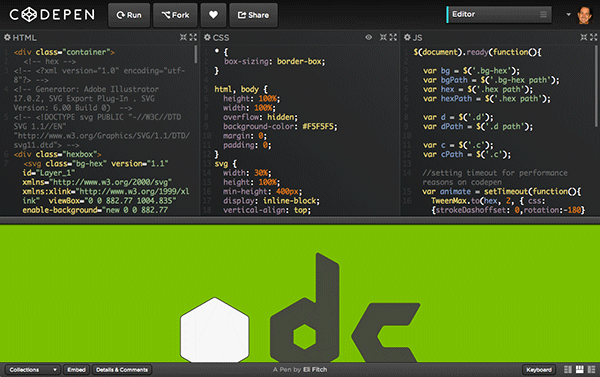
Task: Open the Collections dropdown
Action: [33, 370]
